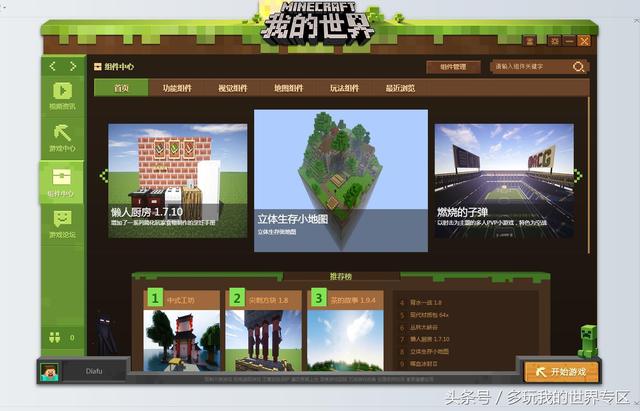Switch to the 首页 tab
Image resolution: width=640 pixels, height=411 pixels.
pyautogui.click(x=121, y=88)
